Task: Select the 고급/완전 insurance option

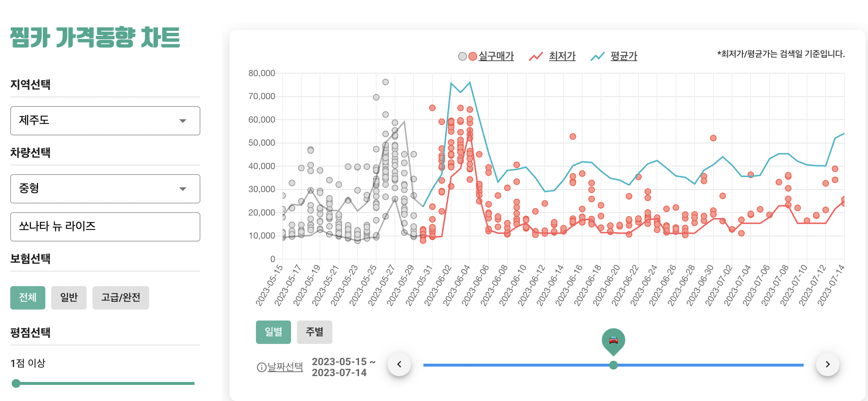Action: click(121, 297)
